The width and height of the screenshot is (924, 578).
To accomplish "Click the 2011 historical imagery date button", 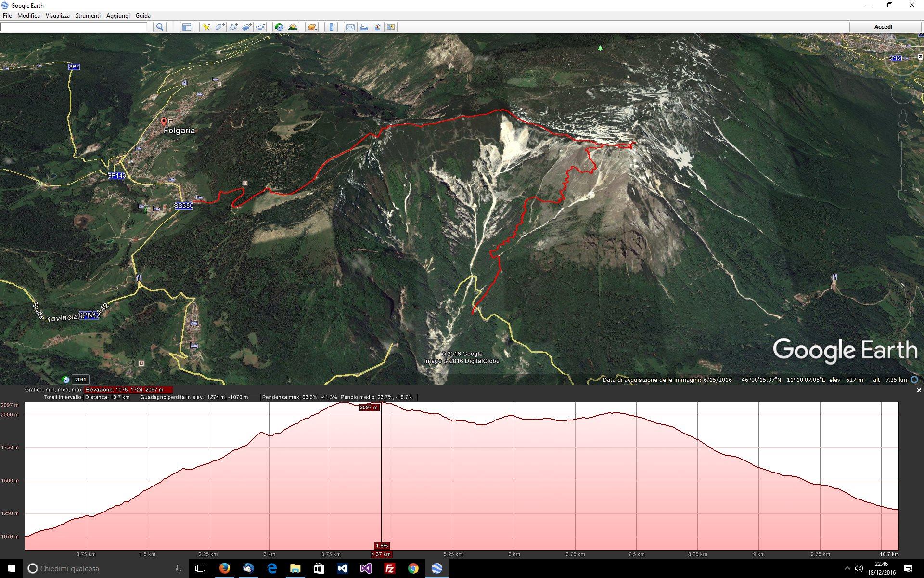I will point(80,380).
